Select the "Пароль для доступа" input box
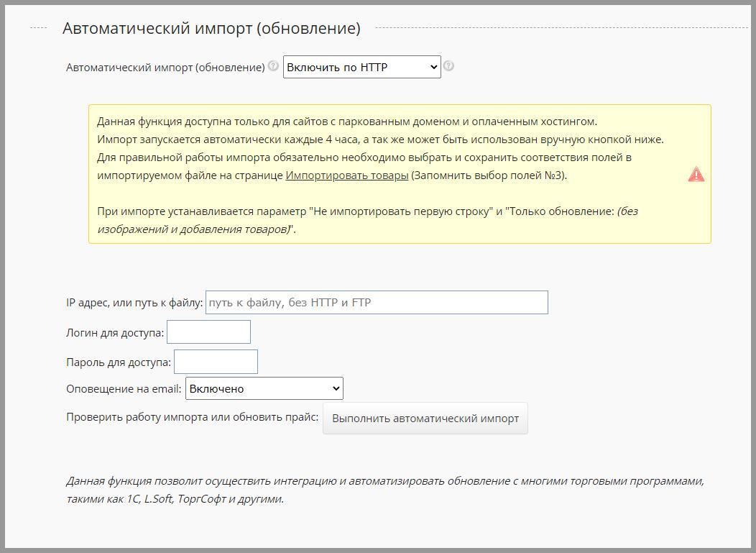This screenshot has height=553, width=756. (216, 362)
